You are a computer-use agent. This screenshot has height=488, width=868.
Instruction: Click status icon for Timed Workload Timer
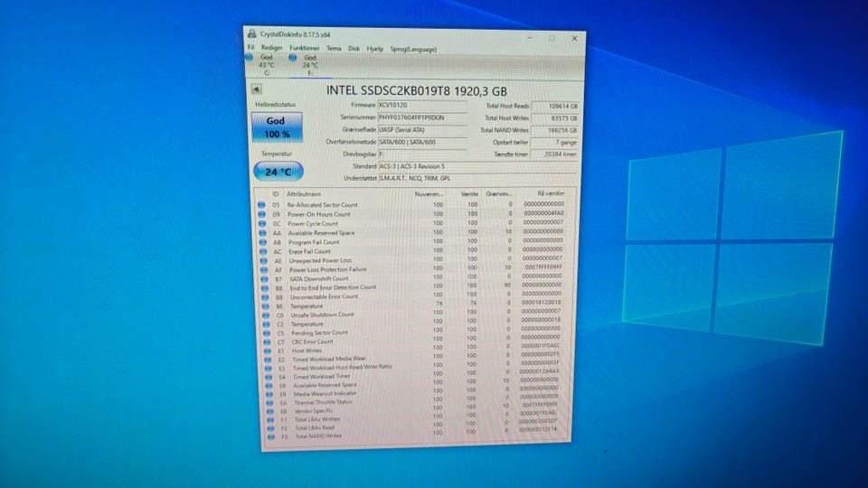(269, 378)
